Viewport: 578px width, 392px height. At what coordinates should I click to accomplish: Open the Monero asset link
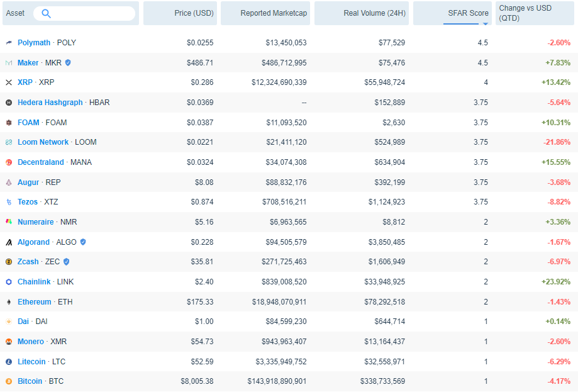coord(31,342)
